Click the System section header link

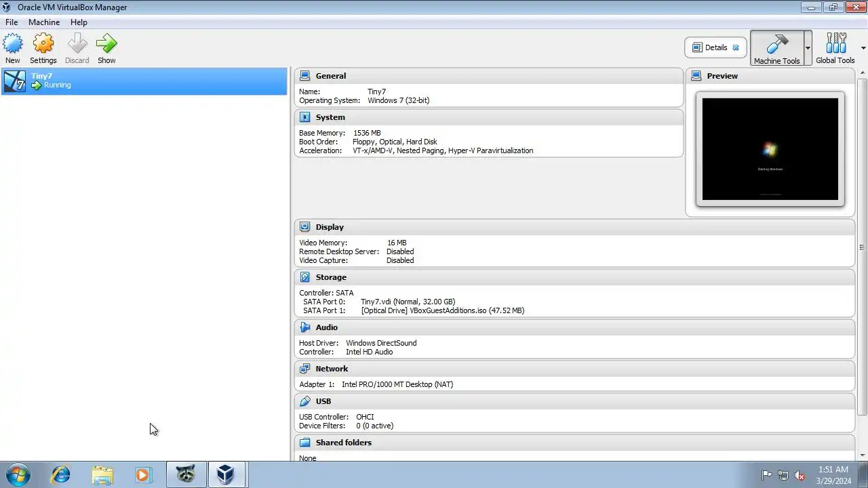[x=330, y=117]
